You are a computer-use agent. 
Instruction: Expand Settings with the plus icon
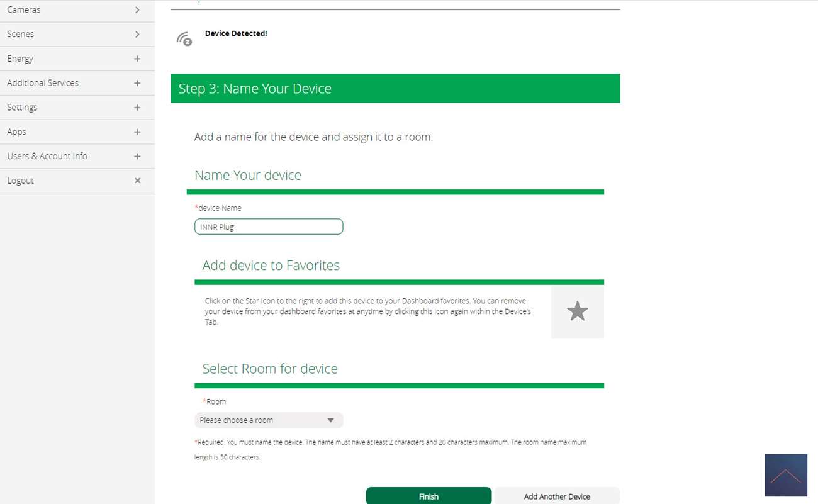coord(137,108)
